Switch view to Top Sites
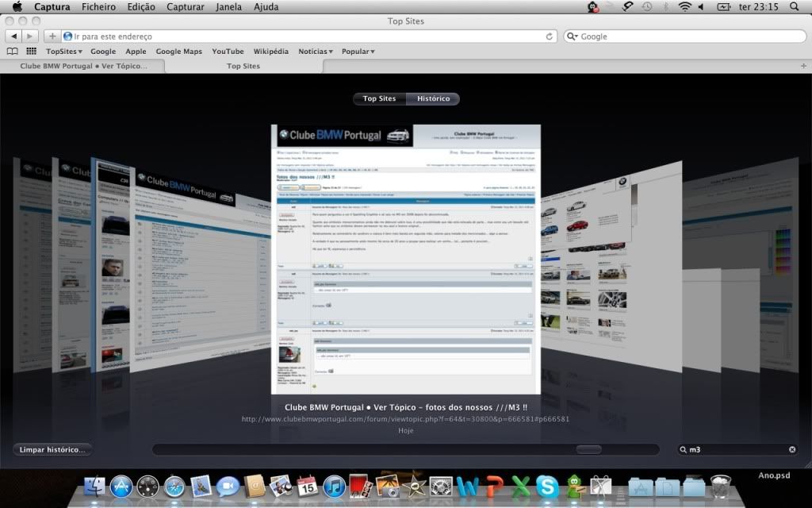 click(379, 98)
